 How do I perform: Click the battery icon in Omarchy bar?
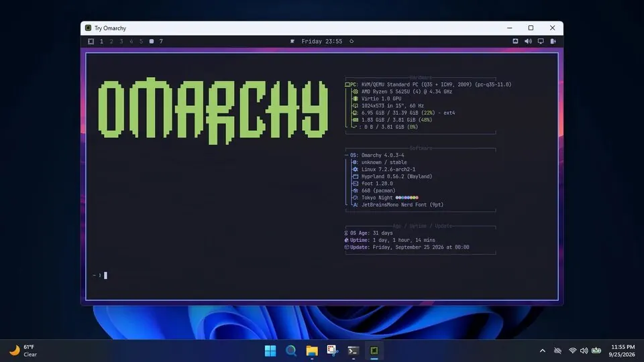553,41
